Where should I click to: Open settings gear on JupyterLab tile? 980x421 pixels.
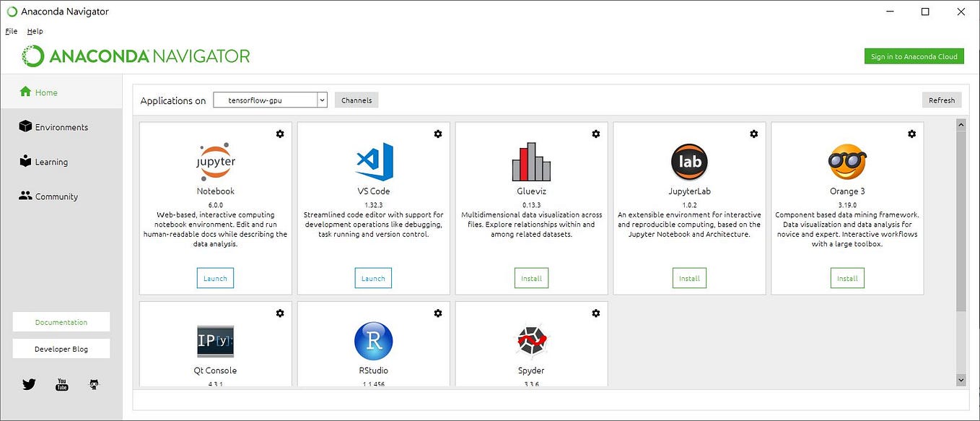[x=753, y=134]
